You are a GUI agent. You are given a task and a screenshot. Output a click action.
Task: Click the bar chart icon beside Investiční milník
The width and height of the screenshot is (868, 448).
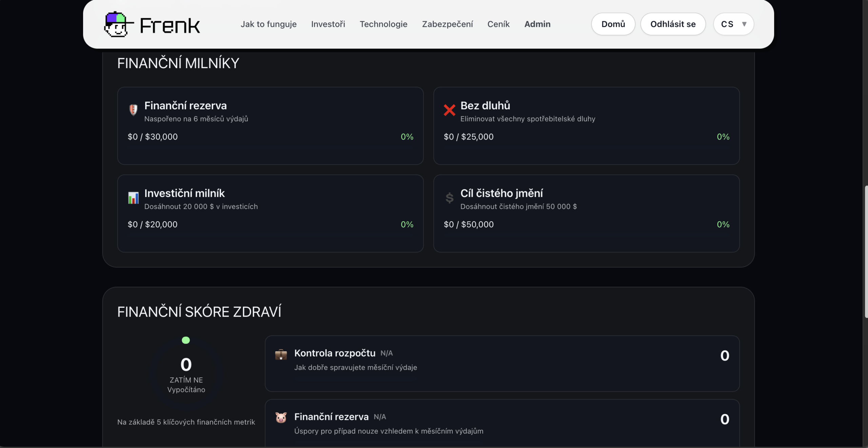click(x=133, y=198)
